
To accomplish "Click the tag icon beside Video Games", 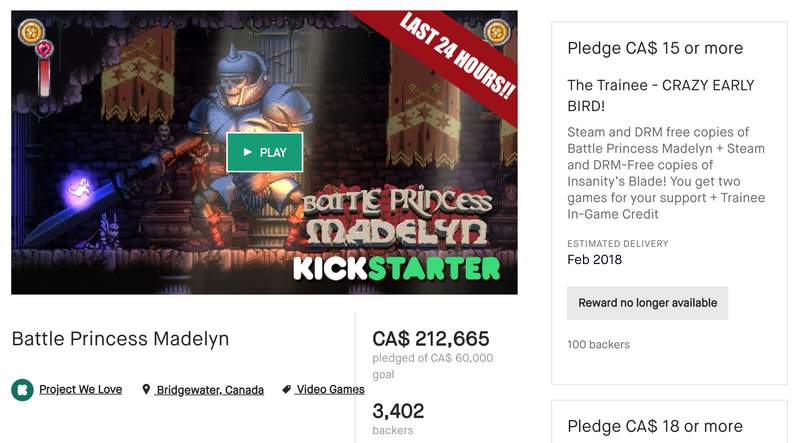I will coord(286,390).
